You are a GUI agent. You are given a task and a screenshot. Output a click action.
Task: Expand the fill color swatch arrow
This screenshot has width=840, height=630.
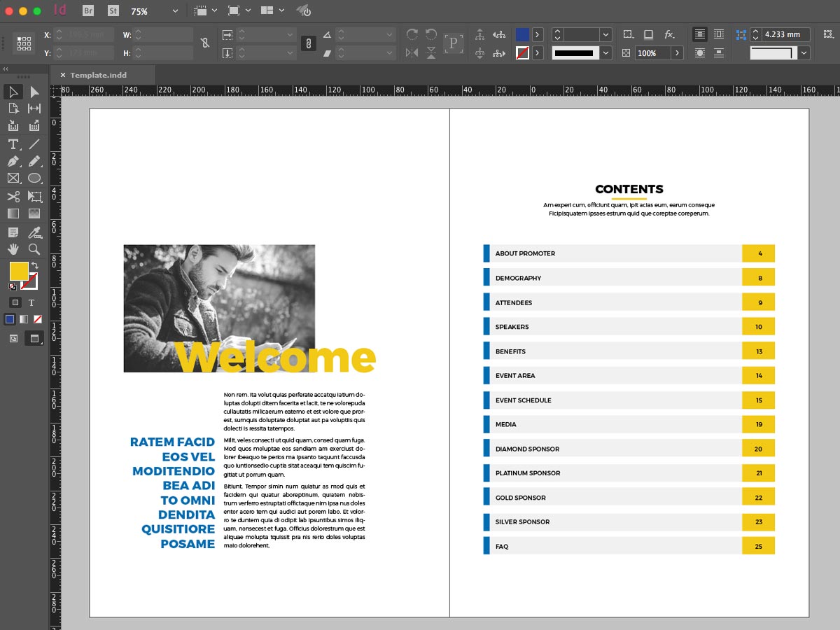click(x=538, y=34)
